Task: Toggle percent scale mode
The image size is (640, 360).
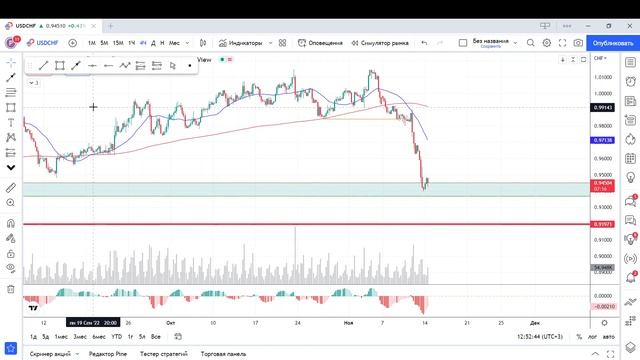Action: point(579,337)
